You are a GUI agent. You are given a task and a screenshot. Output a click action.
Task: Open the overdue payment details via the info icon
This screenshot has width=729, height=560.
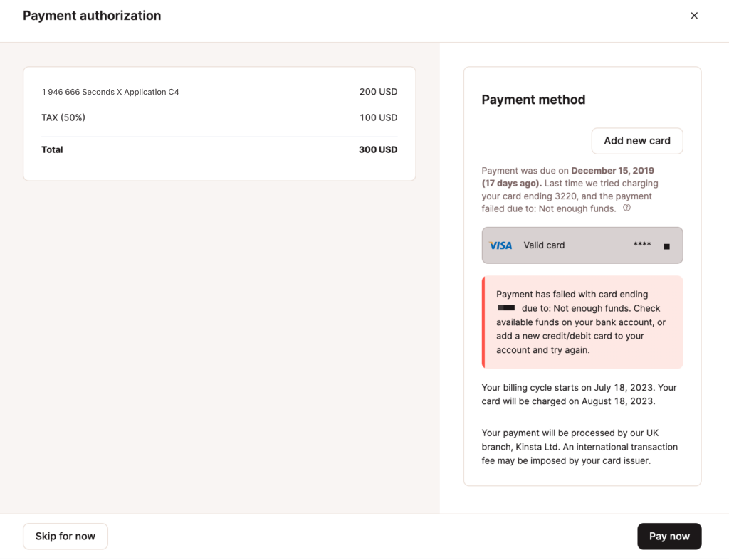pyautogui.click(x=626, y=208)
